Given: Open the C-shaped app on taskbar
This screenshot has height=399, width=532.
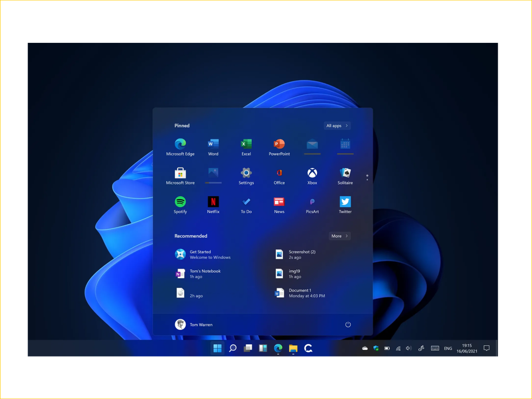Looking at the screenshot, I should point(308,348).
